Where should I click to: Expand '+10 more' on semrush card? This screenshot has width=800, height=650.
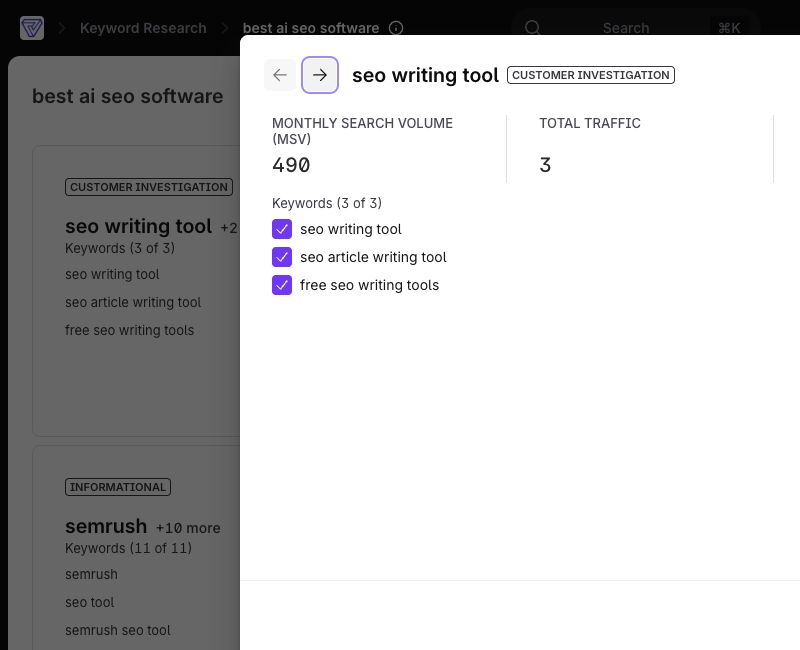click(x=188, y=528)
